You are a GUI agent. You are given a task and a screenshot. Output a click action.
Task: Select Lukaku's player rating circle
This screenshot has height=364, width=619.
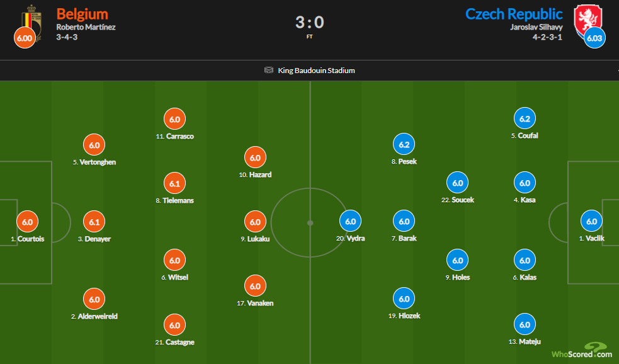click(x=255, y=222)
